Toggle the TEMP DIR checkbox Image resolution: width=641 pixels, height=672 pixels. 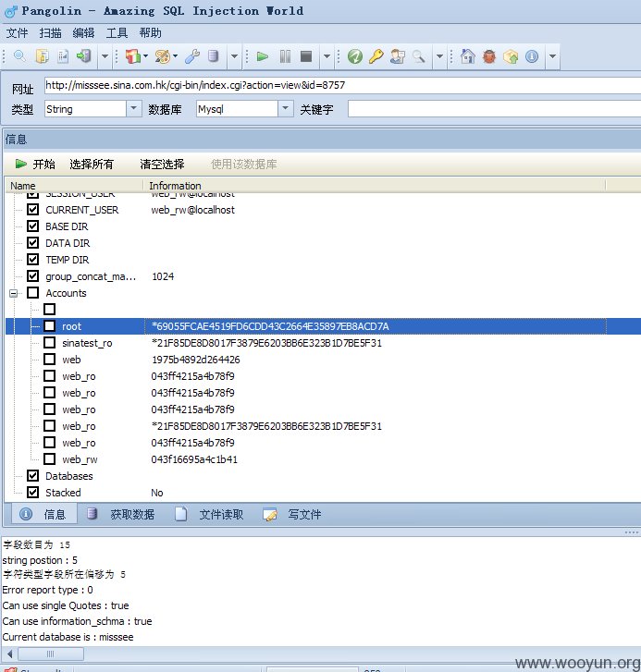pyautogui.click(x=32, y=260)
